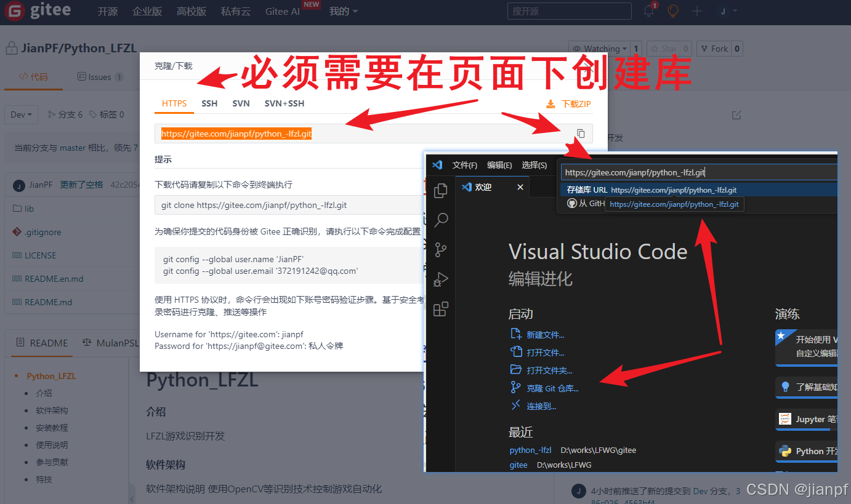
Task: Expand the 我的 dropdown menu
Action: tap(343, 11)
